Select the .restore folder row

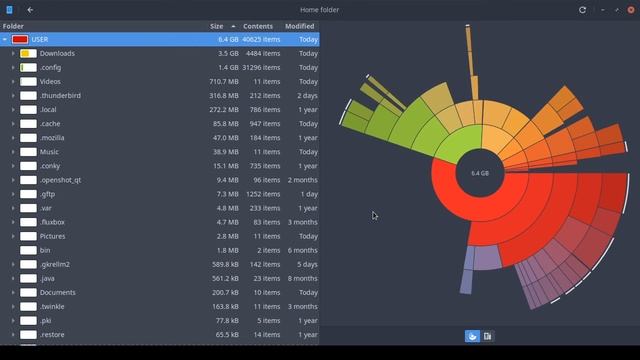(160, 335)
